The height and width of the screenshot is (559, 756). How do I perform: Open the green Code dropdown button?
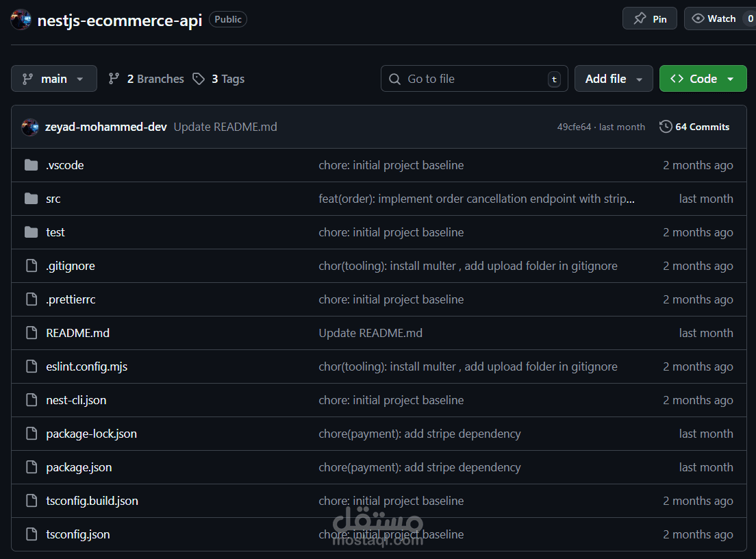pos(703,79)
